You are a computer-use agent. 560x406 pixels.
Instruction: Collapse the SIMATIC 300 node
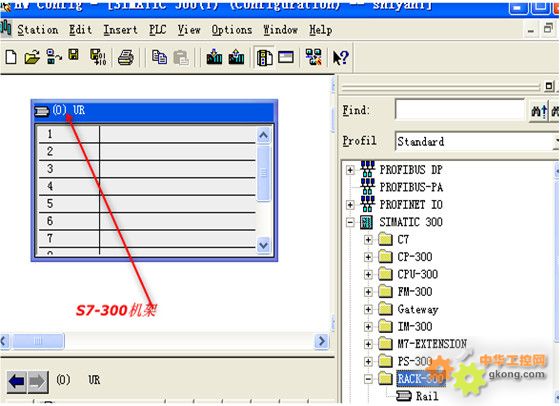pos(350,222)
